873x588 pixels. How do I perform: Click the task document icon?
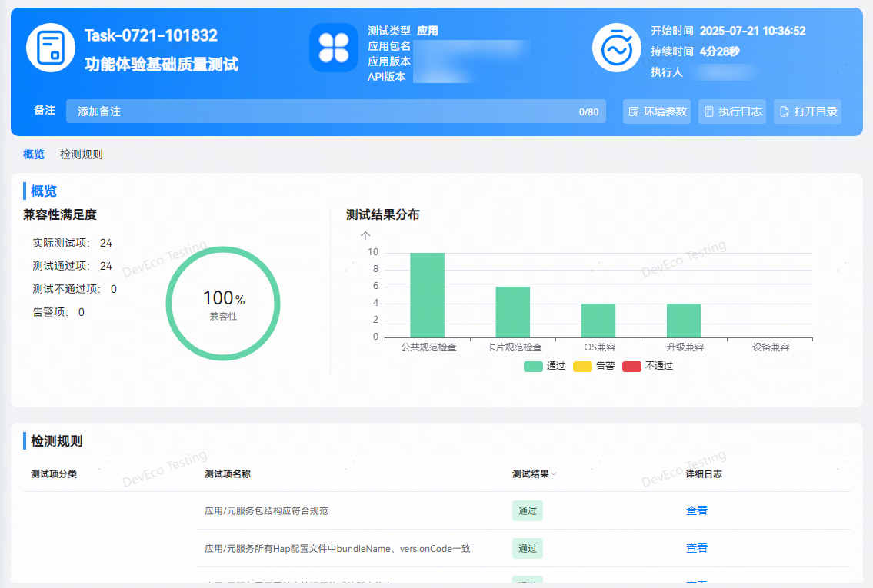click(51, 48)
